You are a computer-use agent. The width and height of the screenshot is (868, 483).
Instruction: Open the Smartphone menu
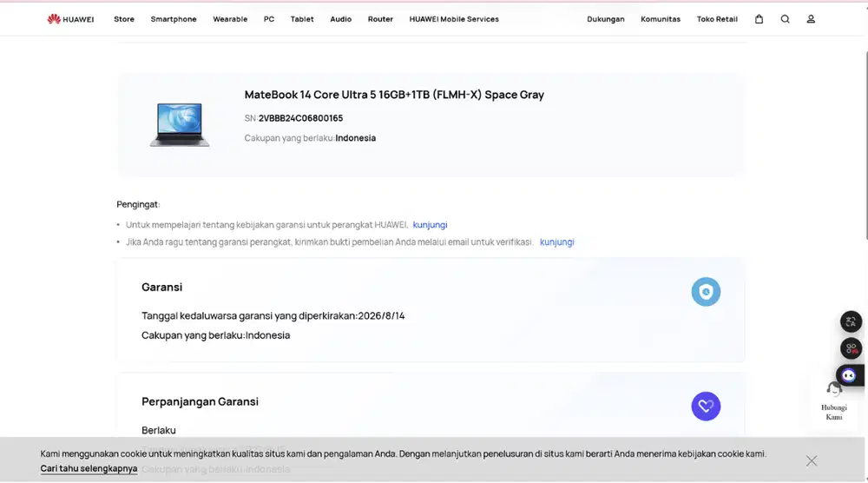pyautogui.click(x=174, y=19)
